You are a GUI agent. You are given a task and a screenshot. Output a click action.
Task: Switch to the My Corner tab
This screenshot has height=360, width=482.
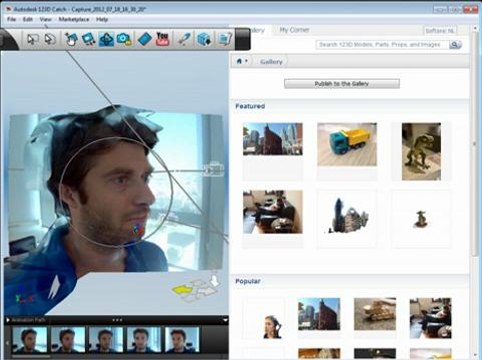point(294,30)
